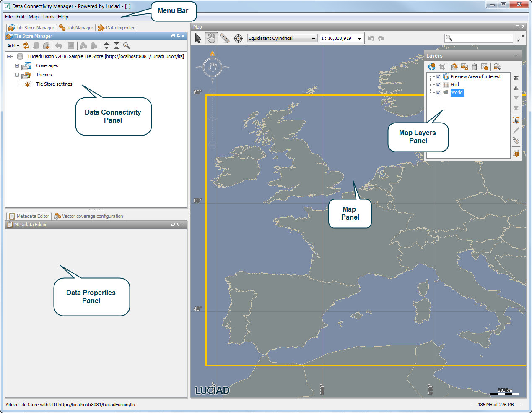Select Preview Area of Interest layer name
The image size is (532, 413).
476,77
